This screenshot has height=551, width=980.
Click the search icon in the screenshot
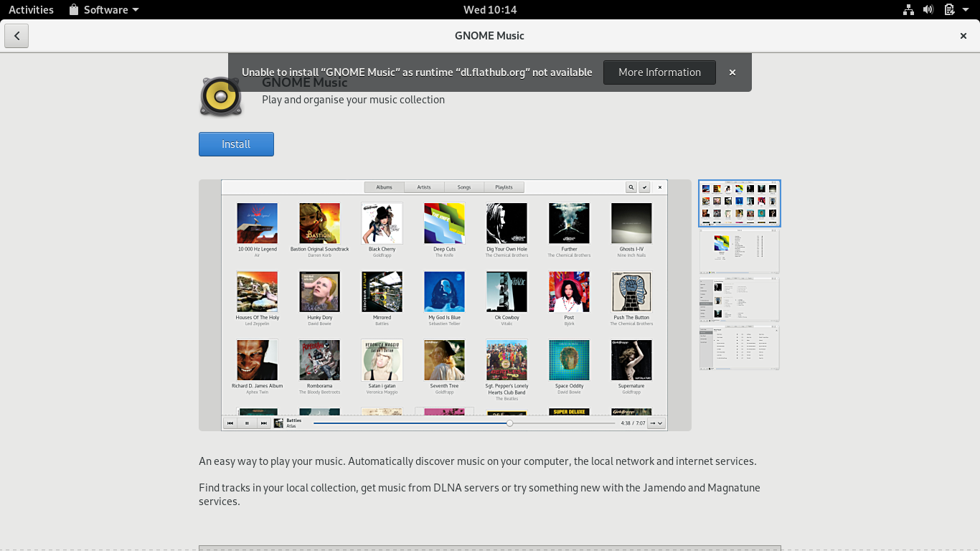tap(631, 187)
